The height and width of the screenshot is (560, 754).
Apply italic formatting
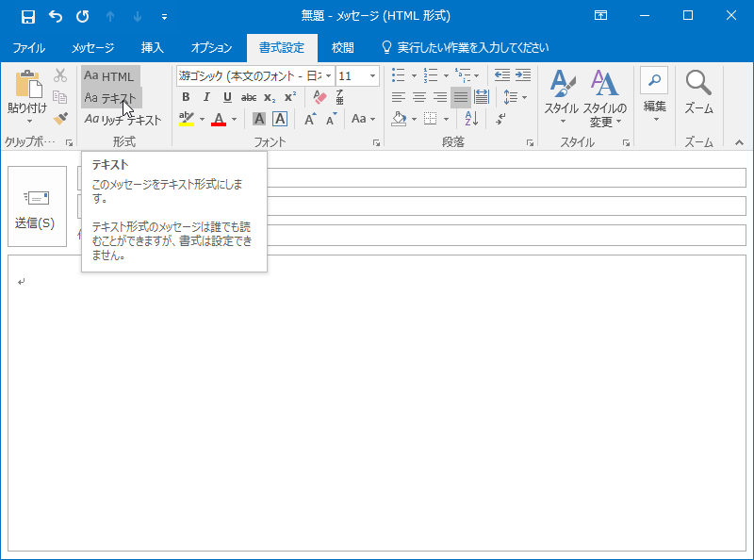click(x=206, y=96)
